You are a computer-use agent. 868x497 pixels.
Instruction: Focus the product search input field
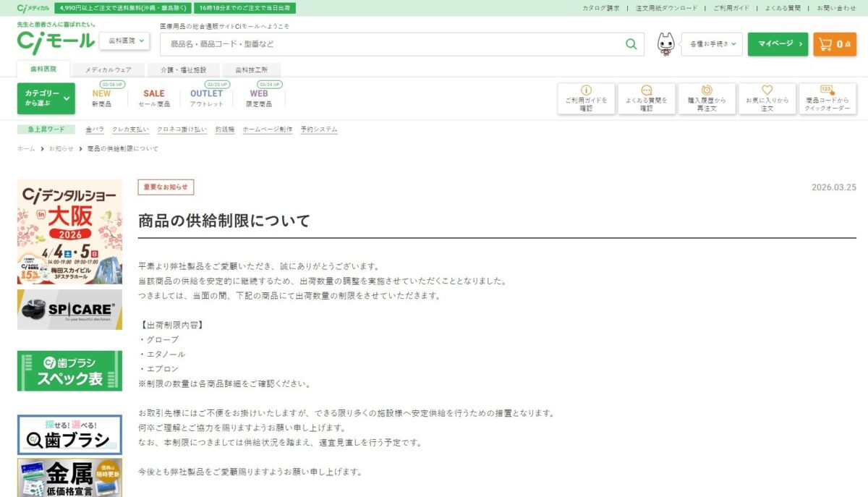(x=393, y=44)
